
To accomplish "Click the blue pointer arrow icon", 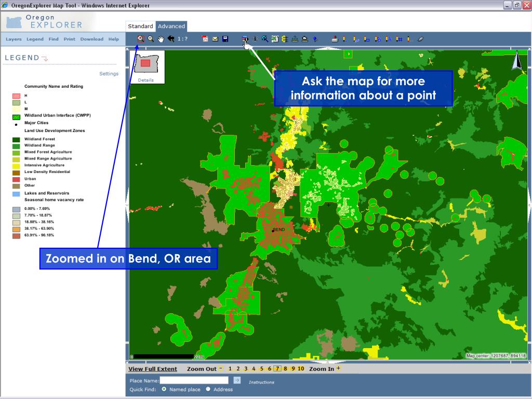I will click(315, 39).
